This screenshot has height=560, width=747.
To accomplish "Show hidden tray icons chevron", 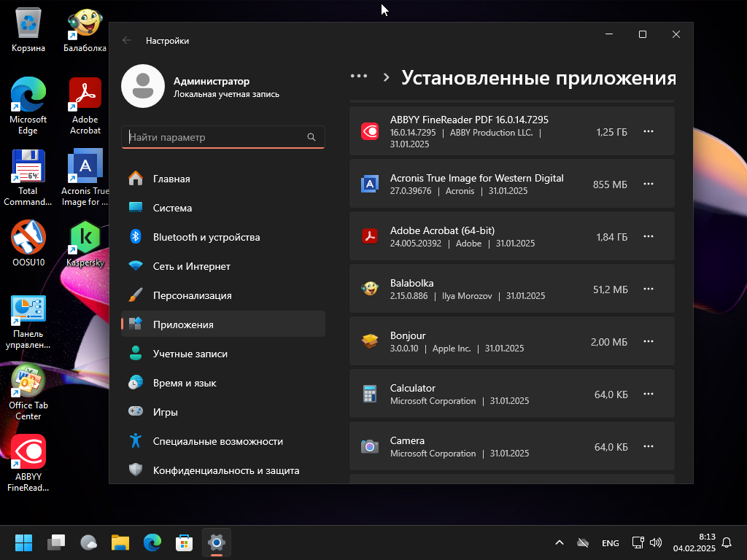I will click(x=560, y=542).
